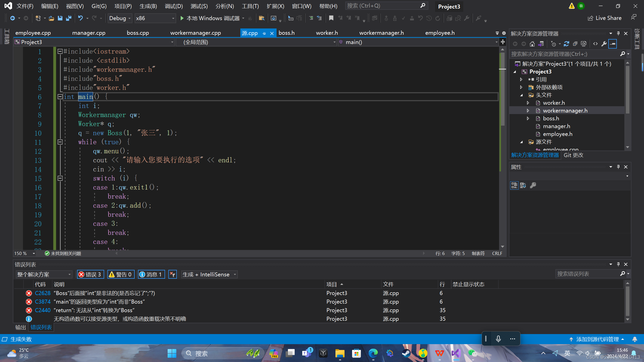The width and height of the screenshot is (644, 362).
Task: Open properties wrench in Solution Explorer toolbar
Action: point(604,44)
